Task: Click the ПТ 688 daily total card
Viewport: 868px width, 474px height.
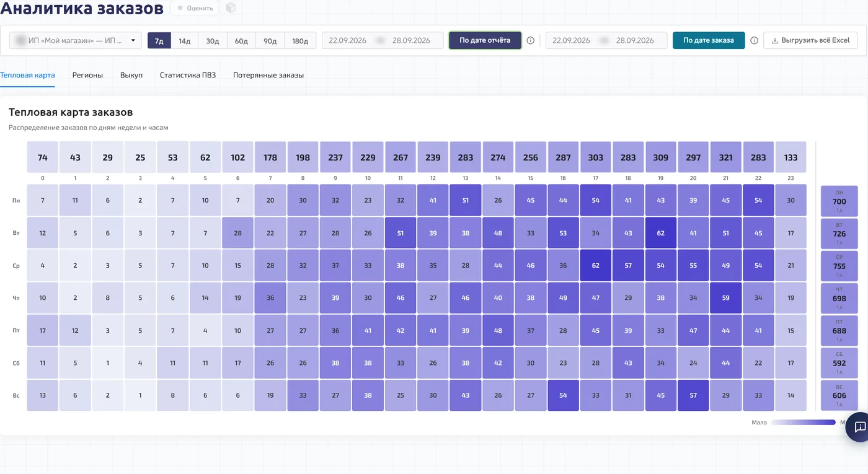Action: (x=839, y=331)
